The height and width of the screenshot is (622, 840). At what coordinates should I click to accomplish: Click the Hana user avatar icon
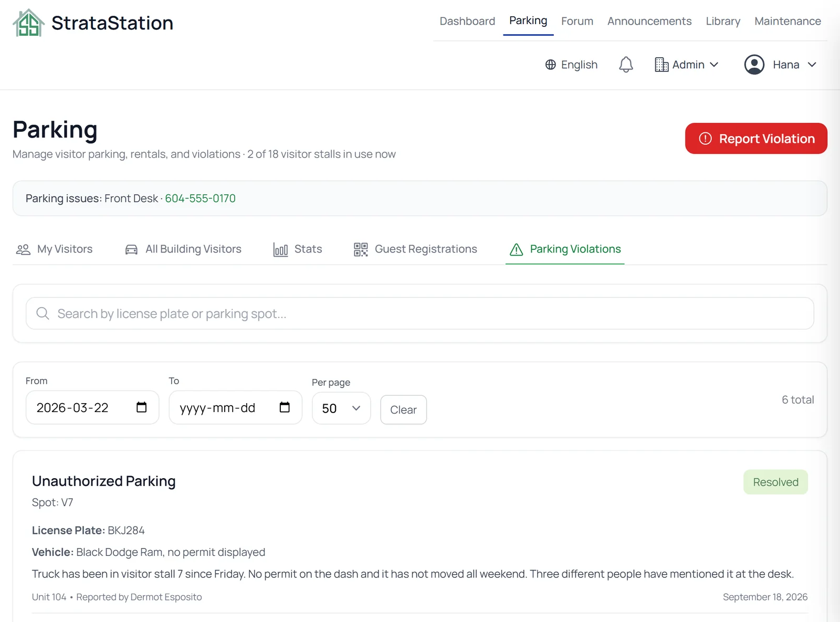(754, 65)
